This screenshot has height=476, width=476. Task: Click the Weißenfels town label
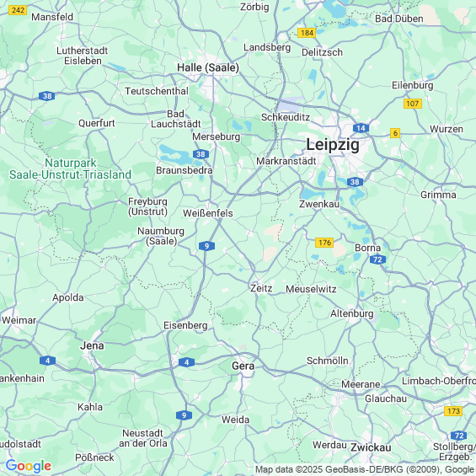click(x=208, y=213)
